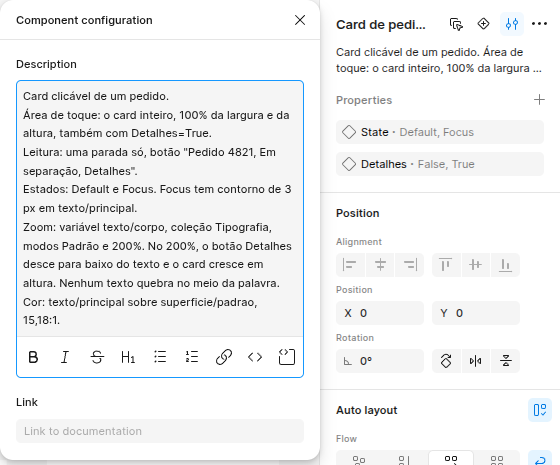This screenshot has height=465, width=560.
Task: Open the three-dot more options menu
Action: click(539, 24)
